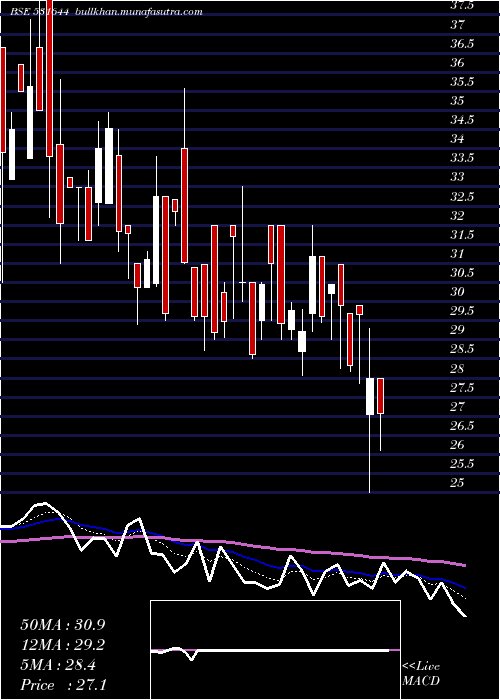The image size is (500, 700).
Task: Select the 29 price level label
Action: coord(457,330)
